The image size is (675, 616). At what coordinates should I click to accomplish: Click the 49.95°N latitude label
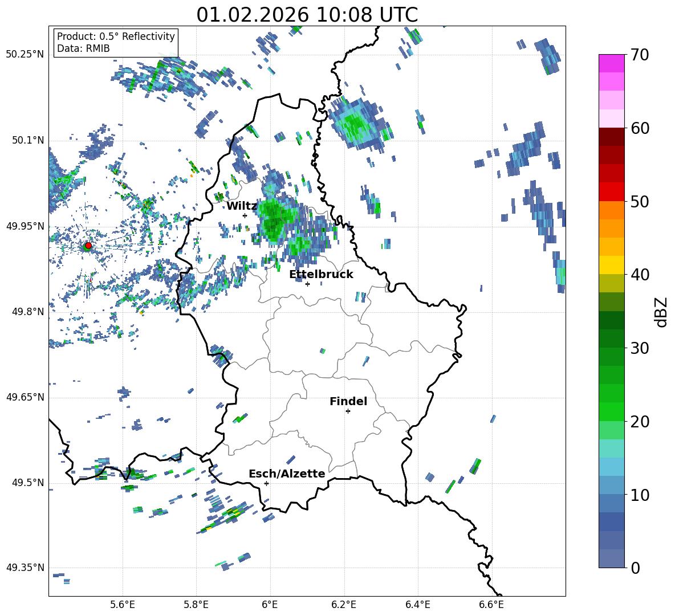tap(25, 226)
